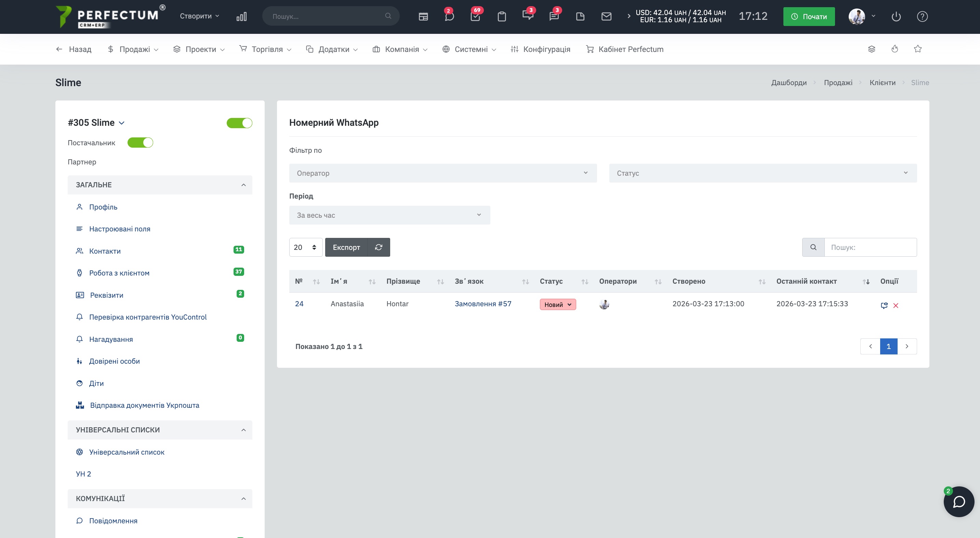Open the statistics bar chart icon

(x=241, y=16)
